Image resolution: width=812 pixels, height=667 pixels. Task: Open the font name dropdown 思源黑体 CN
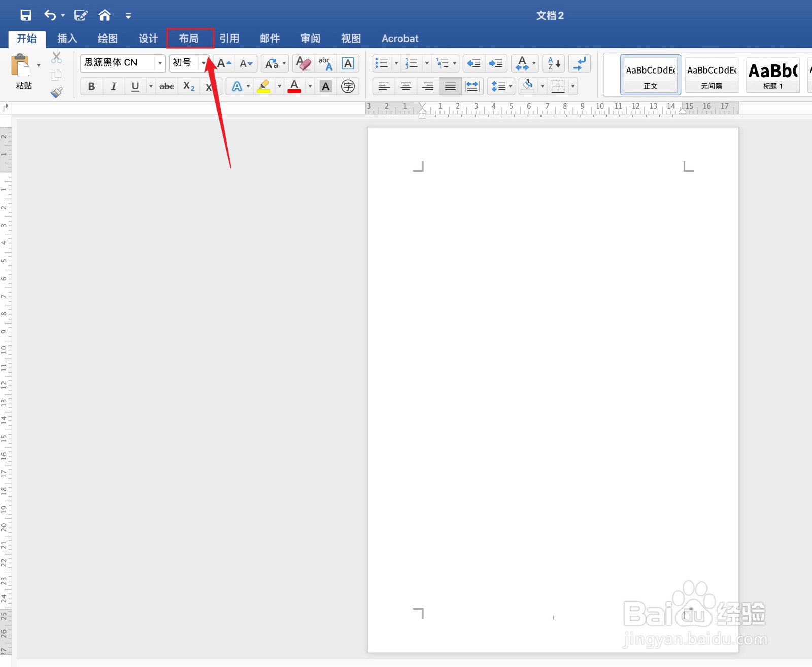[160, 63]
